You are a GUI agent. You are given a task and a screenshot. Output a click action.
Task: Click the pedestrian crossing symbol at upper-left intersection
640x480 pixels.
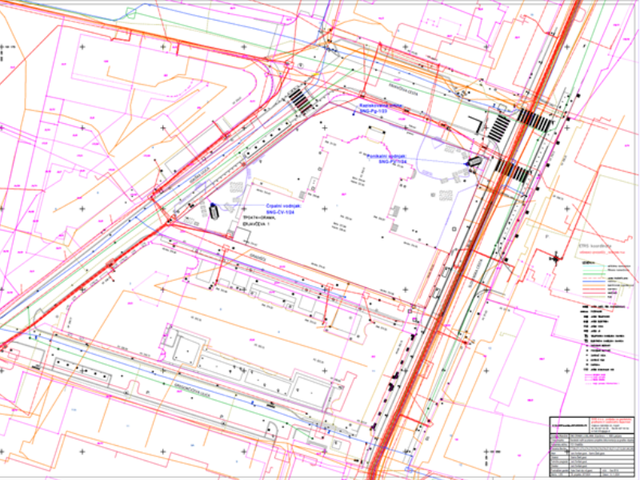[299, 100]
